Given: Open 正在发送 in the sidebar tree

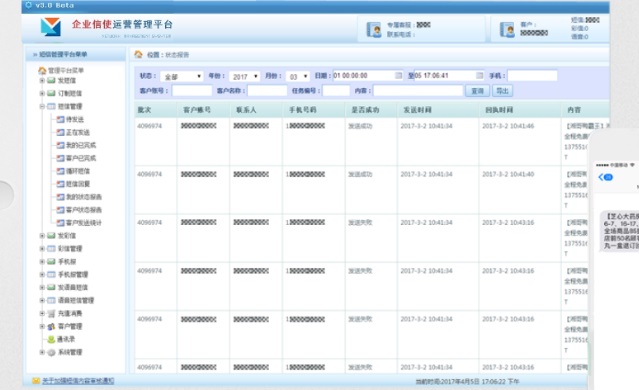Looking at the screenshot, I should [78, 132].
